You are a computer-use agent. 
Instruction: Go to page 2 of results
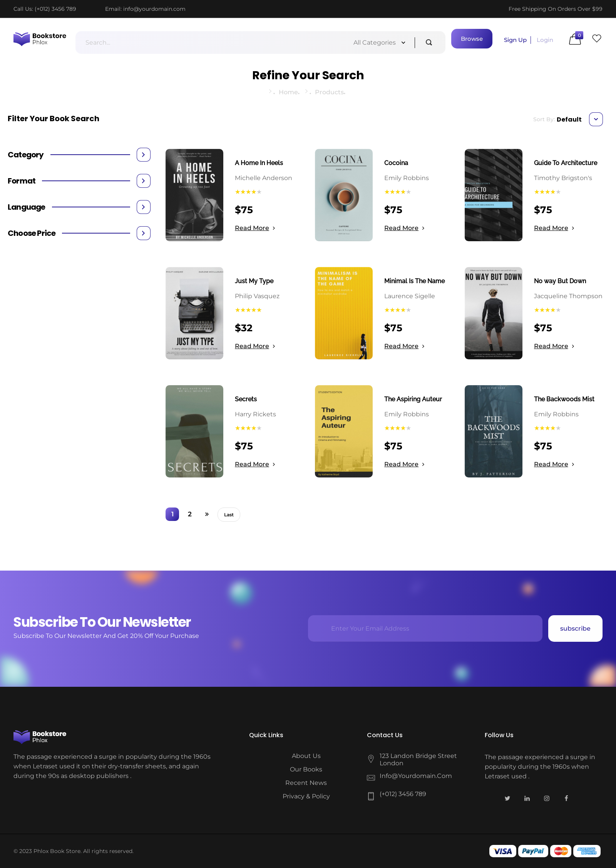point(189,514)
